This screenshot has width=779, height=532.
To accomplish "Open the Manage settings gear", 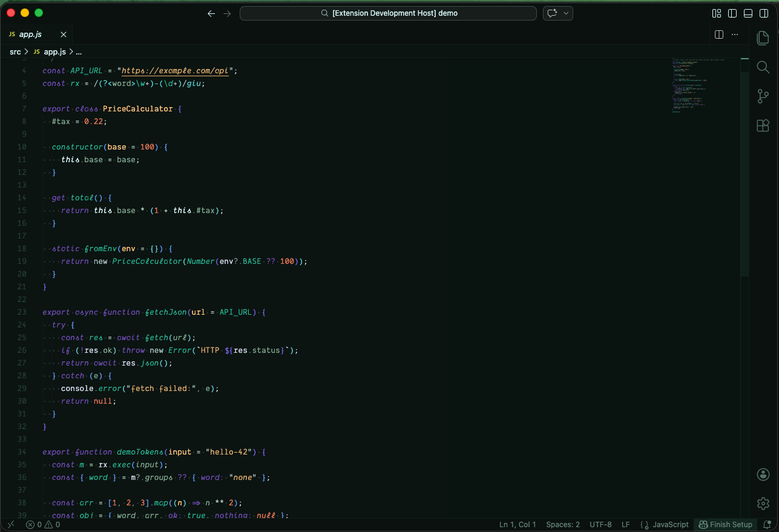I will [763, 503].
